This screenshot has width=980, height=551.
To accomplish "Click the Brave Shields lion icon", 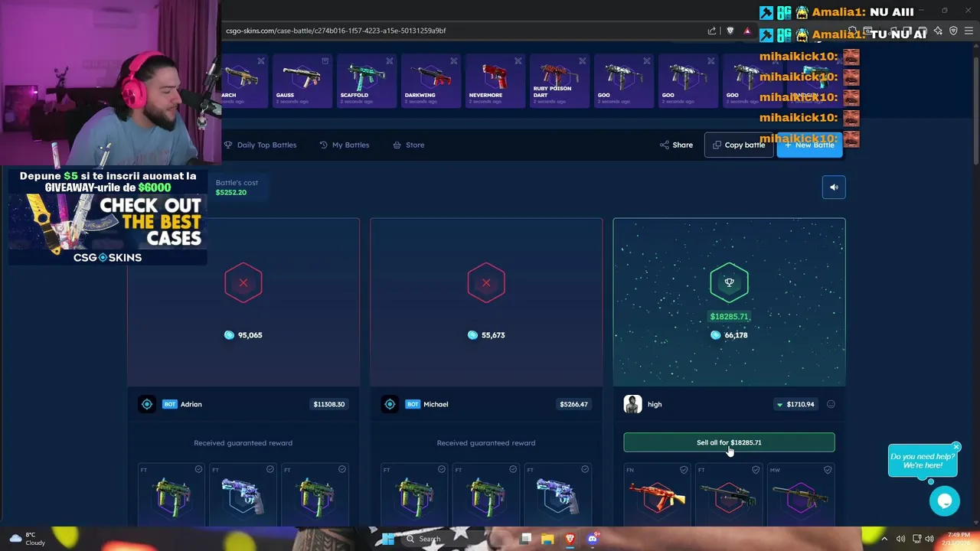I will [x=730, y=31].
